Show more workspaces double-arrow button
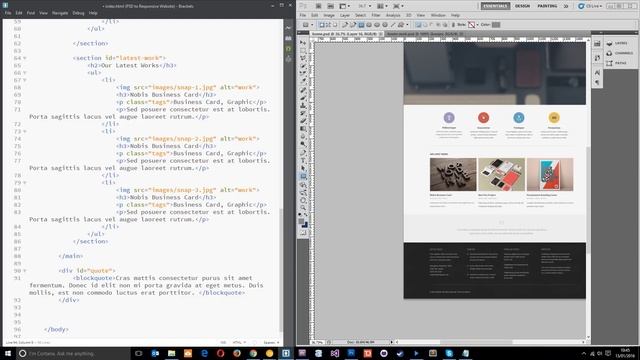This screenshot has height=360, width=640. click(566, 6)
